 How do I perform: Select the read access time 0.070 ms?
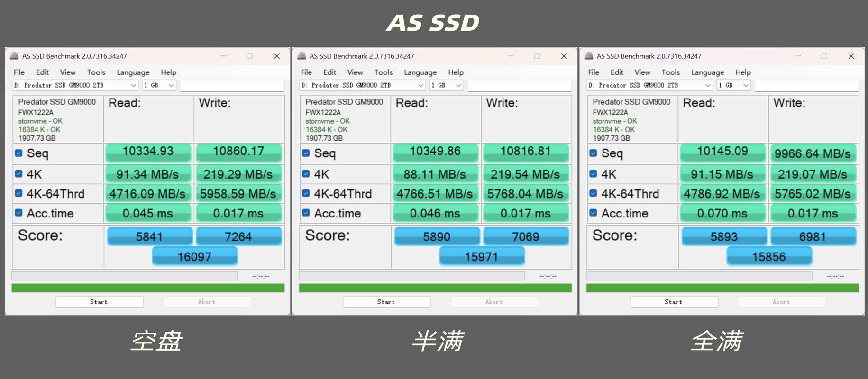coord(722,213)
